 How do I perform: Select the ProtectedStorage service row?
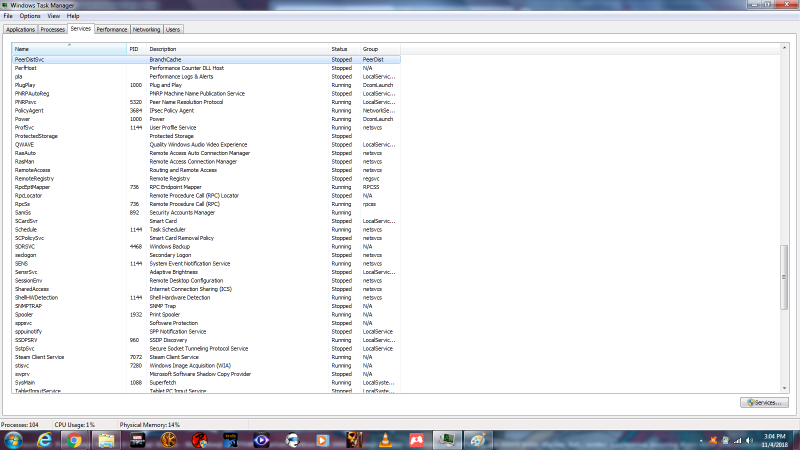206,136
